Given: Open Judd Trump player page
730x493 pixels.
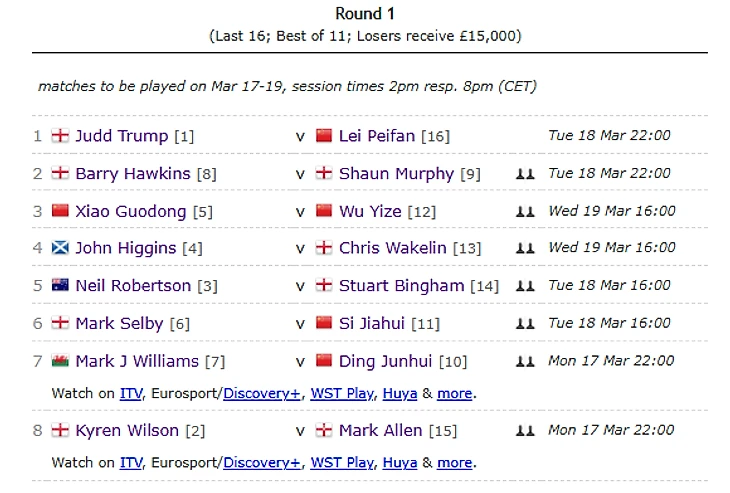Looking at the screenshot, I should point(122,136).
